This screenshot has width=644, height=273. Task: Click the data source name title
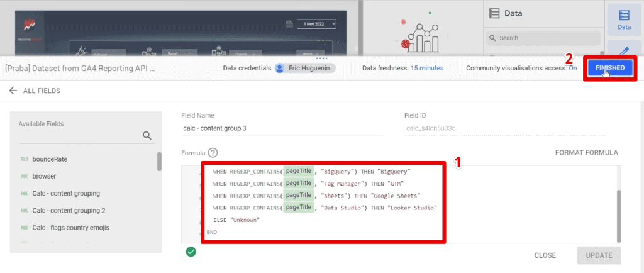tap(80, 68)
